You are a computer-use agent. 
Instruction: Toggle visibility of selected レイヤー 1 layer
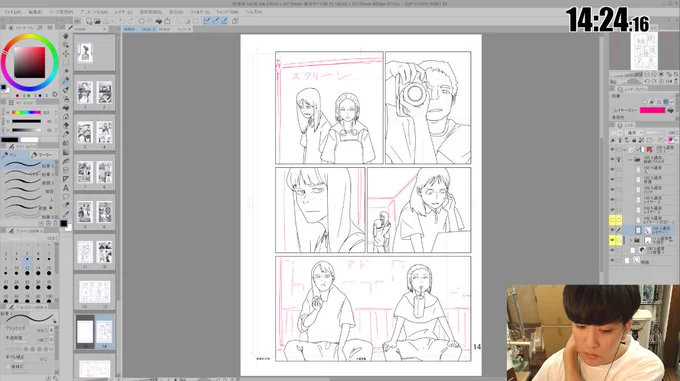pos(612,230)
